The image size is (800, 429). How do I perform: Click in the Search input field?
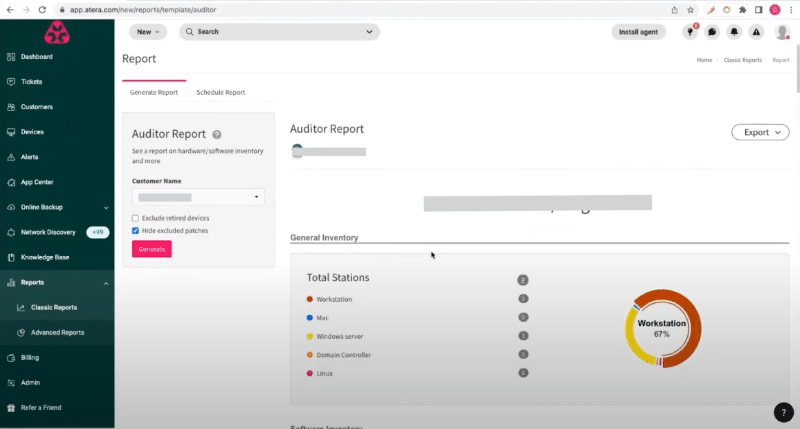[x=280, y=32]
